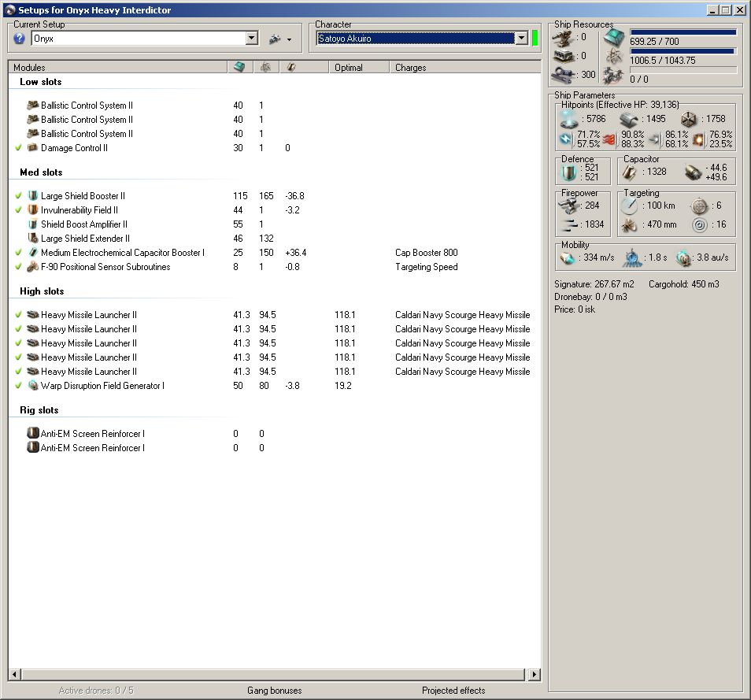Screen dimensions: 751x700
Task: Toggle the last Heavy Missile Launcher II checkmark
Action: point(18,372)
